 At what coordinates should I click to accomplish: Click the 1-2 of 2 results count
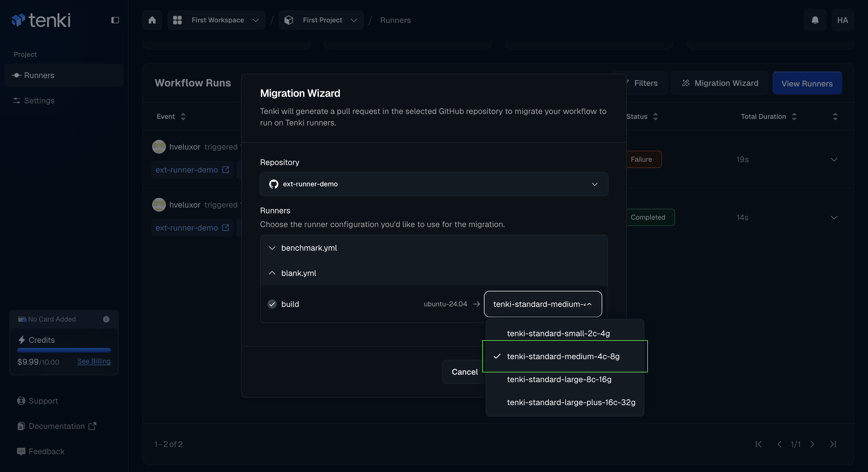pos(168,444)
